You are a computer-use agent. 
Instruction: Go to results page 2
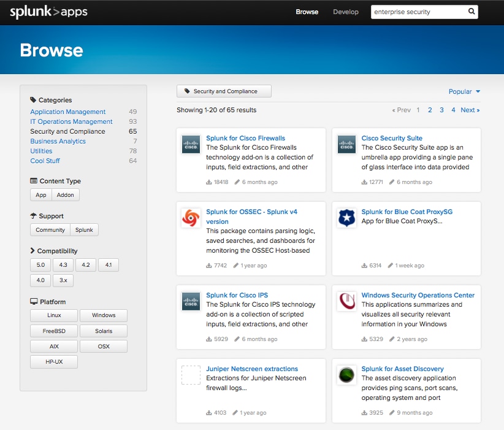[430, 110]
